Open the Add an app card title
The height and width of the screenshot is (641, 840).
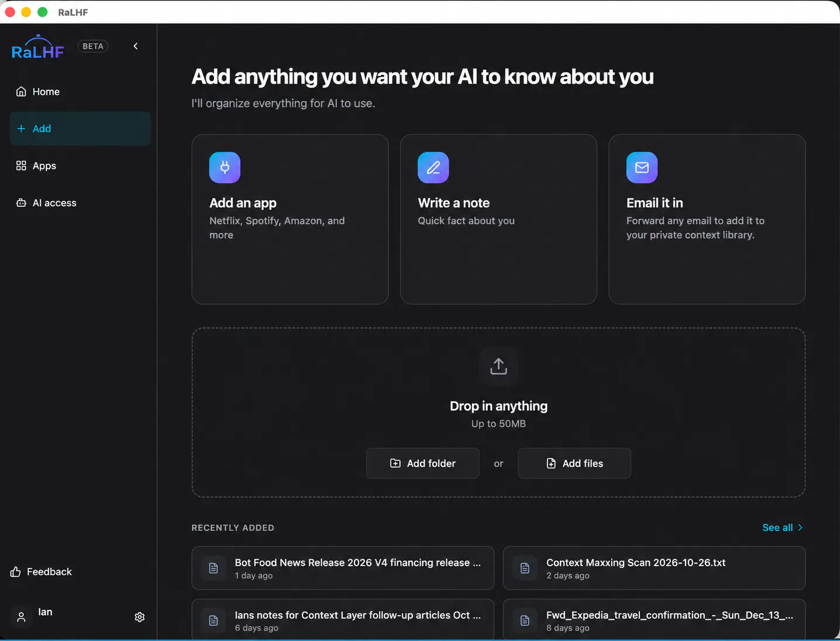(243, 203)
